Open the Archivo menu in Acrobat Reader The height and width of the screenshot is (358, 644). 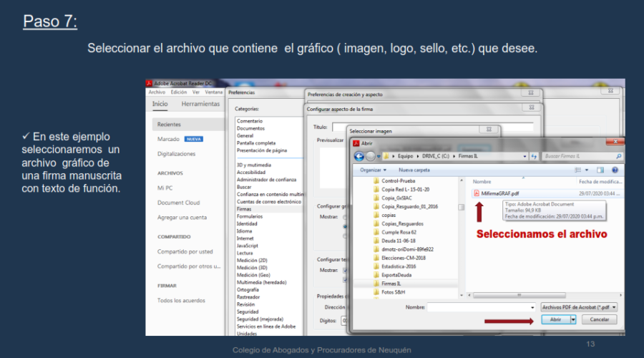pyautogui.click(x=157, y=92)
